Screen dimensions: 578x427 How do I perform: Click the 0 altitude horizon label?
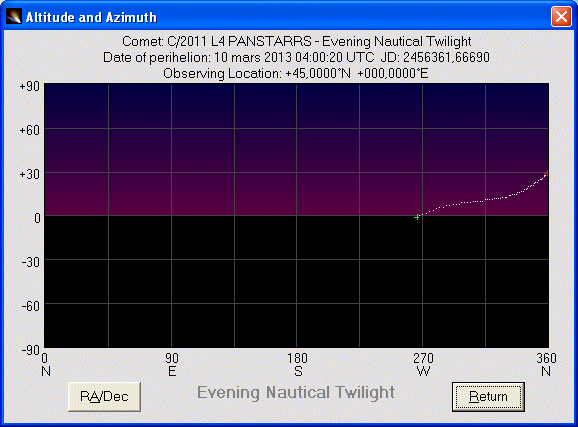tap(37, 218)
